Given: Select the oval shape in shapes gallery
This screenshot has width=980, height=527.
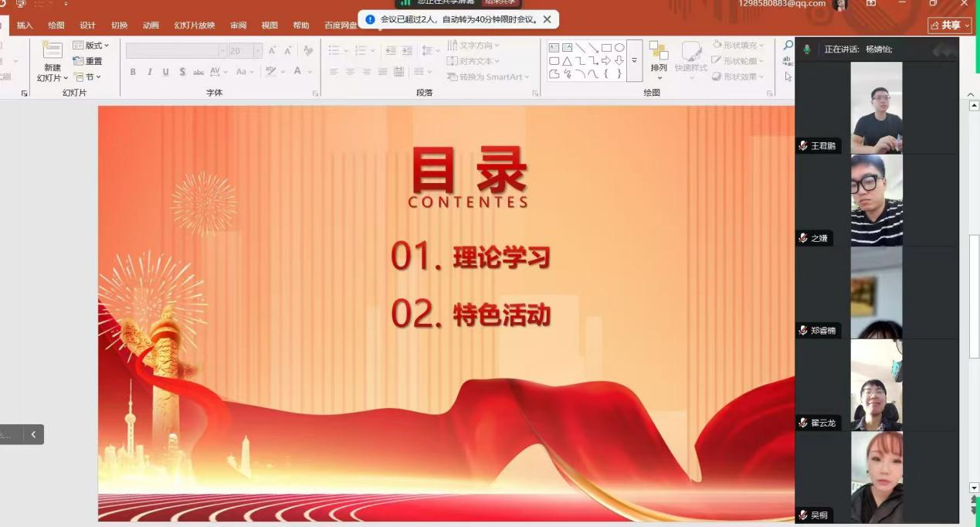Looking at the screenshot, I should tap(619, 48).
